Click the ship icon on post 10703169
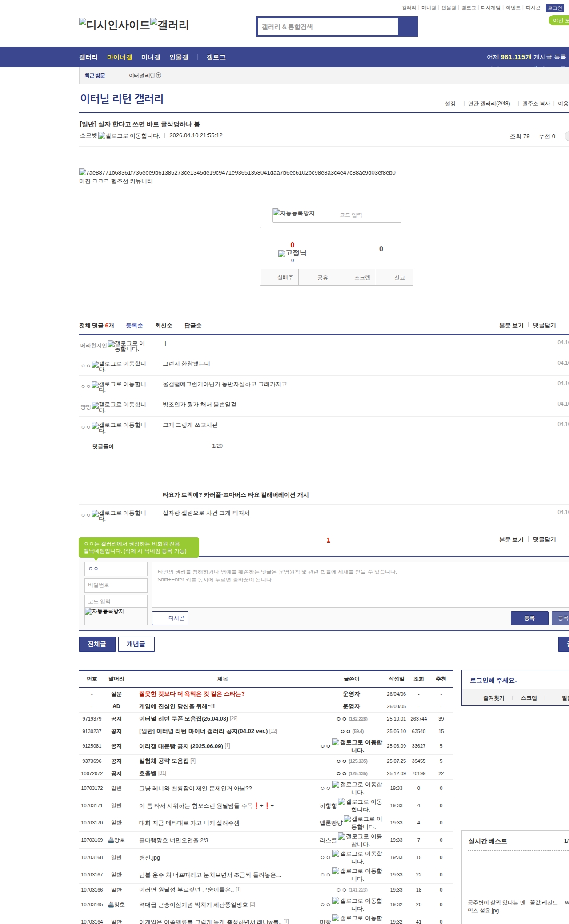 [111, 840]
